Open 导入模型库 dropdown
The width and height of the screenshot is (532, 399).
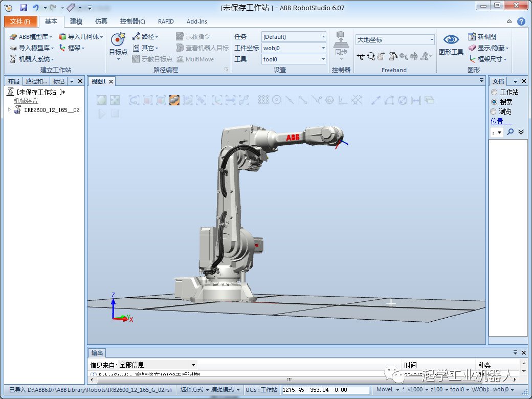coord(32,48)
